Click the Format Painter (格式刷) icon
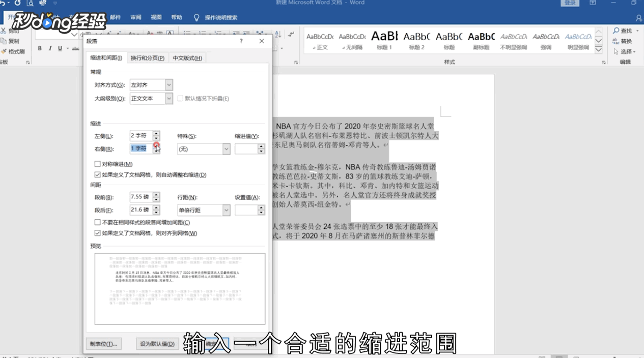644x358 pixels. coord(3,51)
